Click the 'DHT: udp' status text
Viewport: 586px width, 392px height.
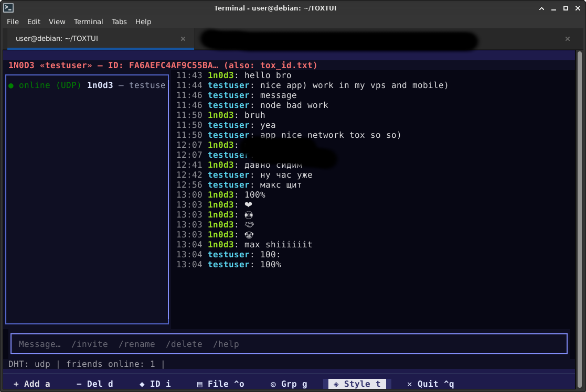pyautogui.click(x=29, y=364)
